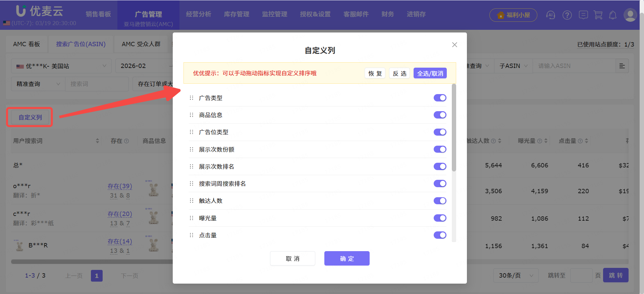Click the help icon next to 点击量 column header
The height and width of the screenshot is (294, 644).
(x=580, y=141)
